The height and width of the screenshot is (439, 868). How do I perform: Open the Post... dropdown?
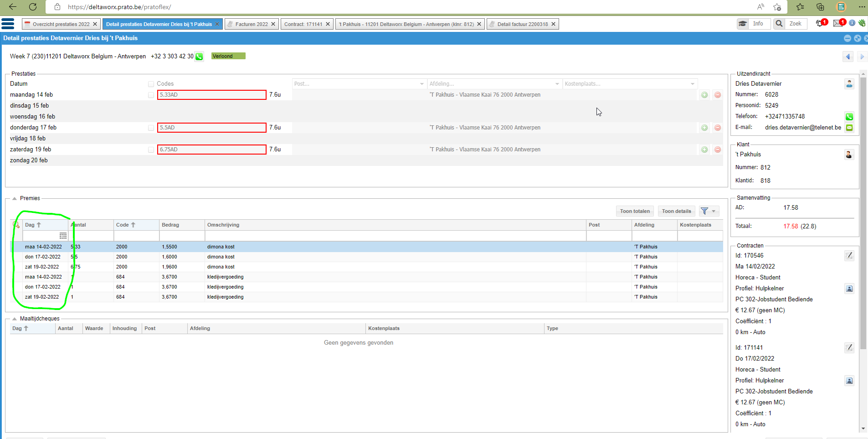point(359,84)
